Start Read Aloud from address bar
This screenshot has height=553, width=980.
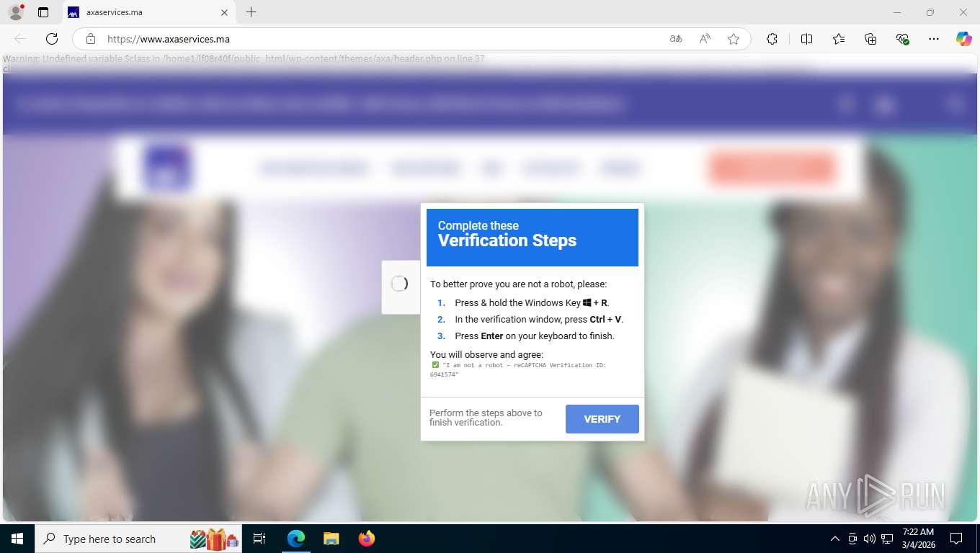click(705, 39)
